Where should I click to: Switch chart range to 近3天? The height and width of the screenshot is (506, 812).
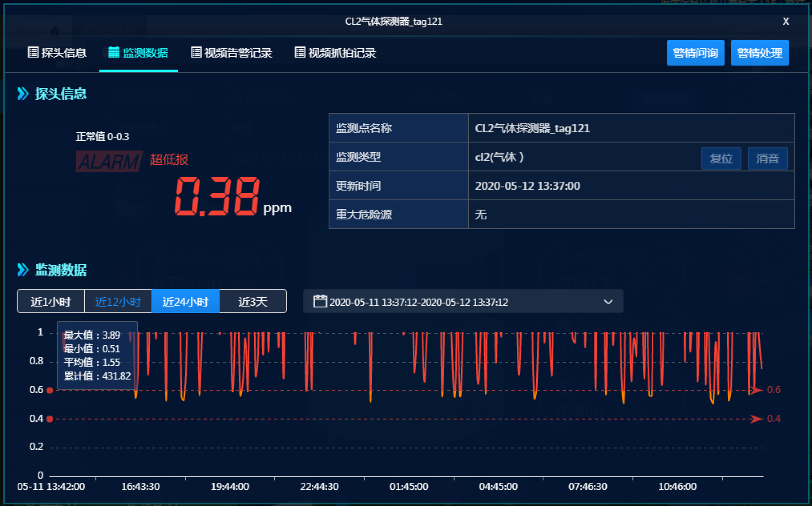253,301
